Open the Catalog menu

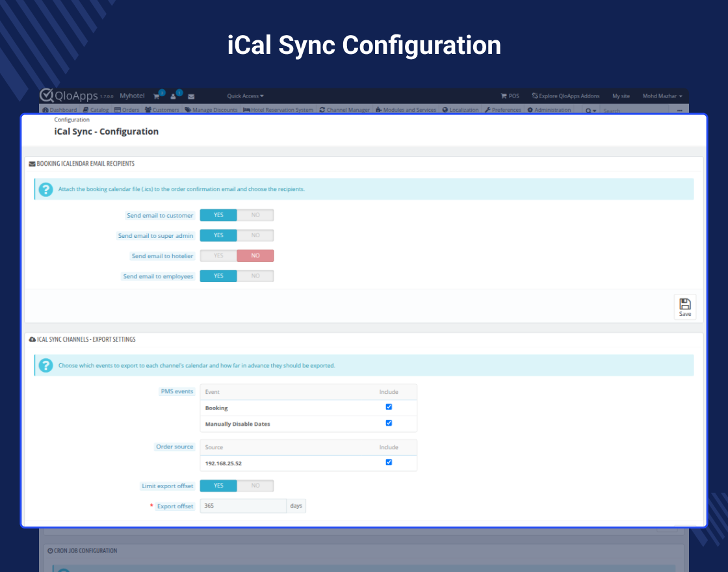(96, 110)
